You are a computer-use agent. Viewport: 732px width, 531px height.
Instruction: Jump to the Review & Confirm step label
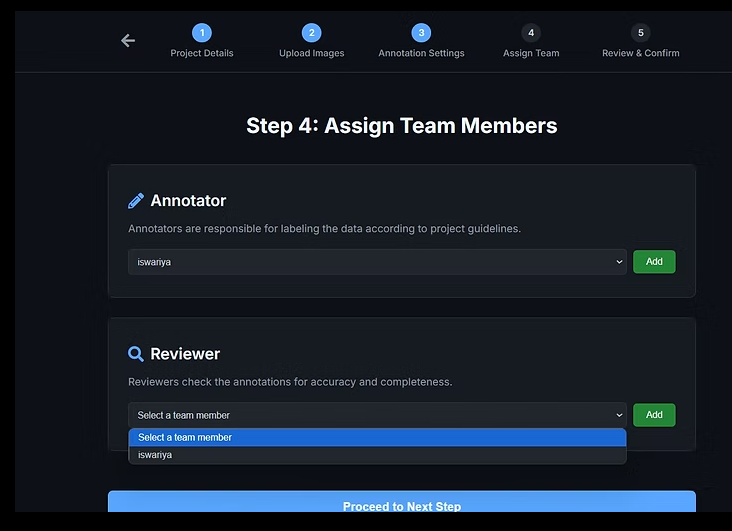click(640, 53)
